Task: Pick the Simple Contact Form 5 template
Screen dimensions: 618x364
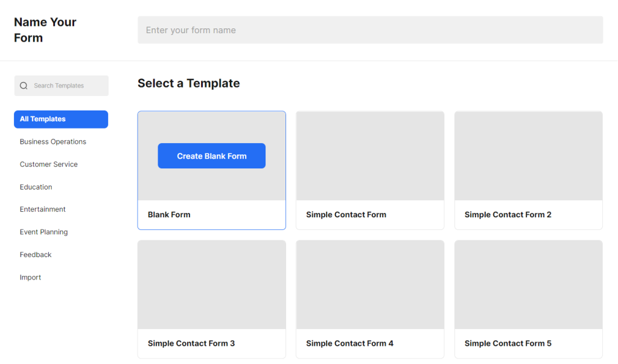Action: coord(528,284)
